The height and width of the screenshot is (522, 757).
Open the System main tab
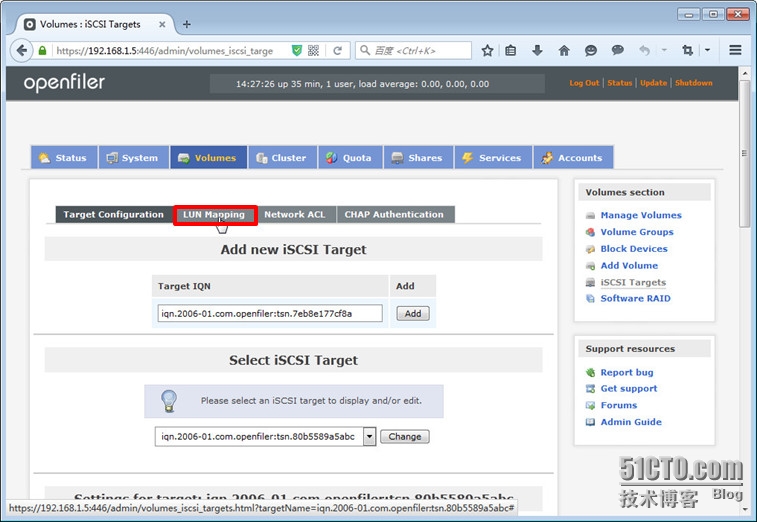tap(134, 157)
